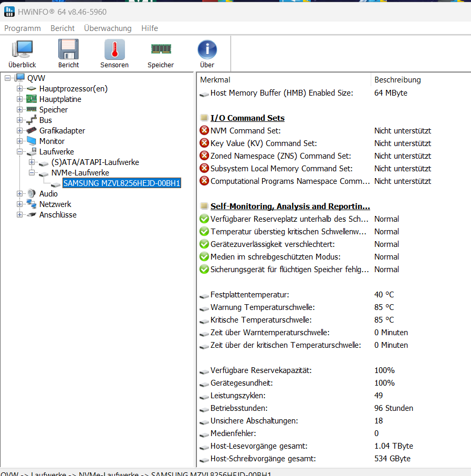Screen dimensions: 471x476
Task: Click the Unsichere Abschaltungen row label
Action: coord(254,421)
